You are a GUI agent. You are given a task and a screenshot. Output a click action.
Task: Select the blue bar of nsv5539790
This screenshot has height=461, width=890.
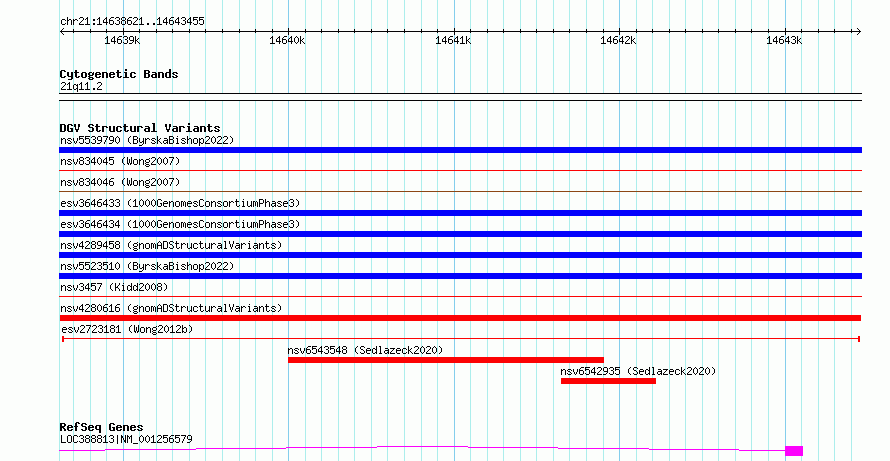[460, 150]
